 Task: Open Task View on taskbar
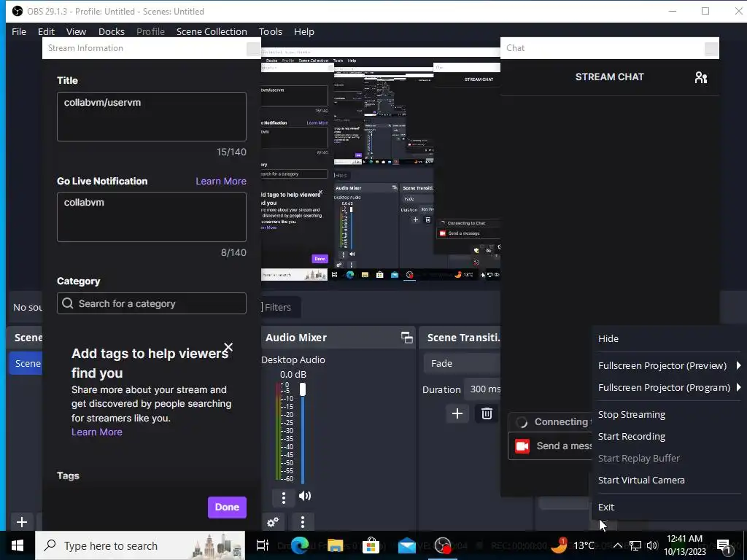point(263,545)
